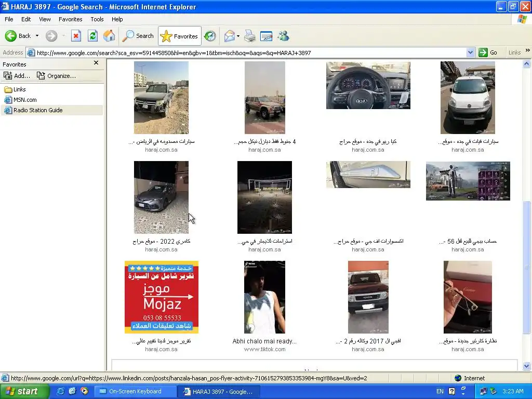Click Add to favorites button
The width and height of the screenshot is (532, 399).
click(17, 76)
